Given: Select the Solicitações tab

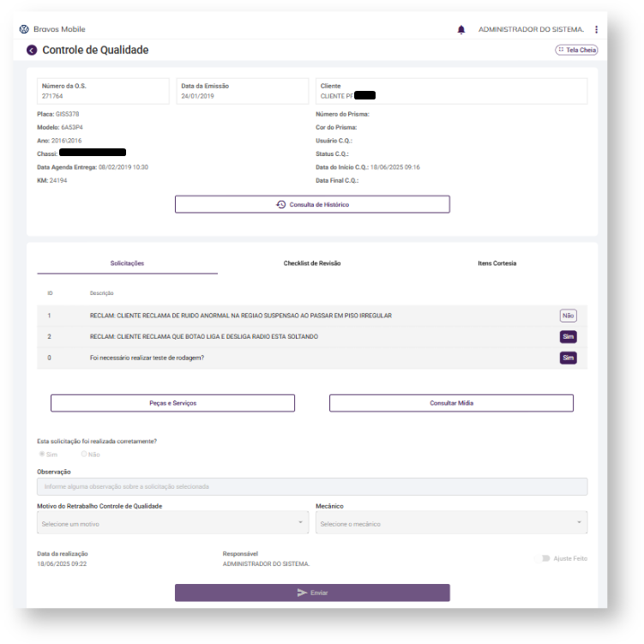Looking at the screenshot, I should pos(127,263).
